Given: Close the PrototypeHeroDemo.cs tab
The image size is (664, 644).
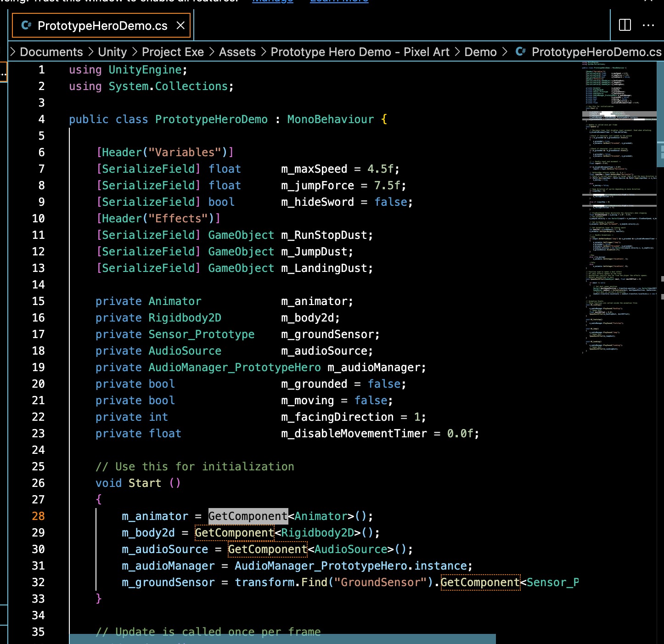Looking at the screenshot, I should pyautogui.click(x=181, y=26).
